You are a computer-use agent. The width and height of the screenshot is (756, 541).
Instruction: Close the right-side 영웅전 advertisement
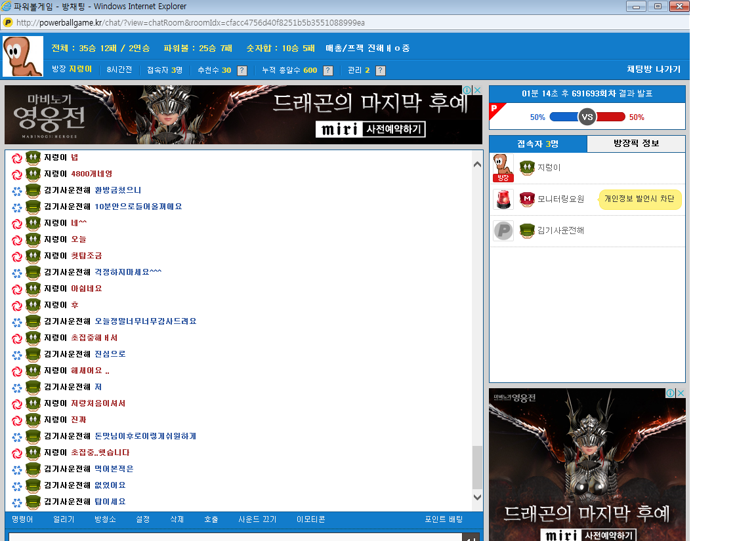click(681, 393)
